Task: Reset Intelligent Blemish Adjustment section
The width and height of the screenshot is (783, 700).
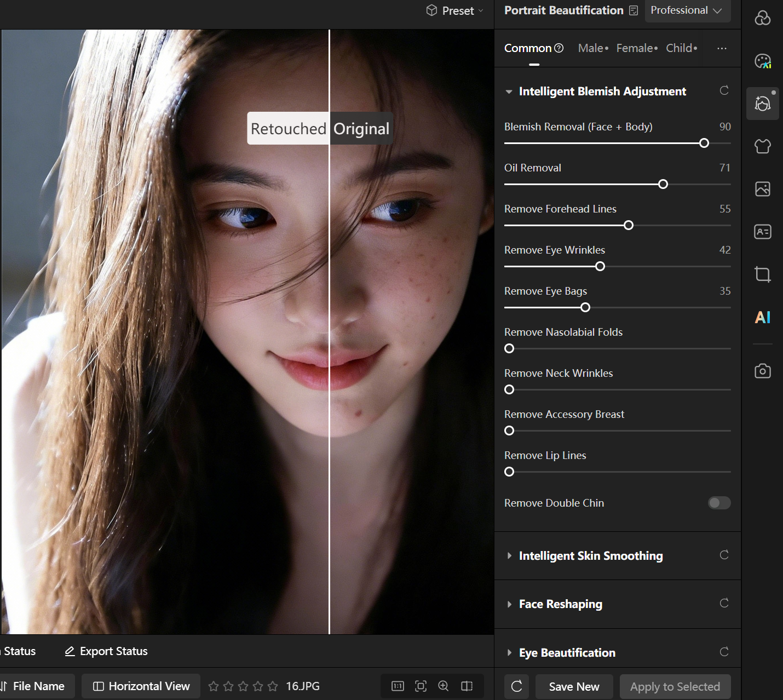Action: (724, 91)
